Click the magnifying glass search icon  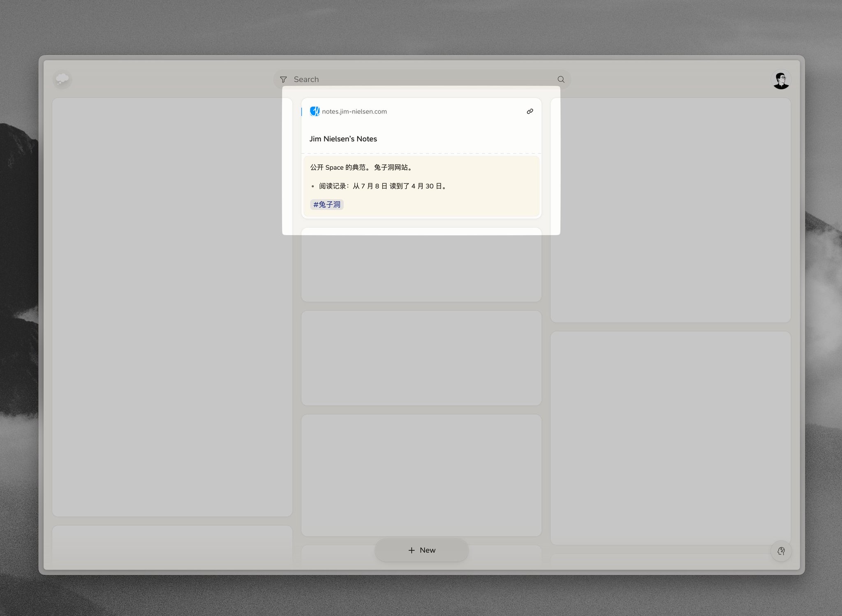561,79
